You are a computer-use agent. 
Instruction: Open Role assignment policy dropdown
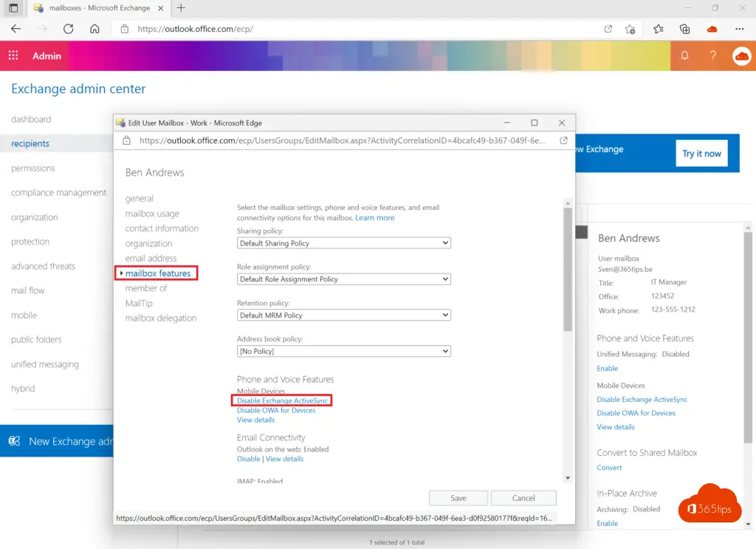click(x=344, y=279)
